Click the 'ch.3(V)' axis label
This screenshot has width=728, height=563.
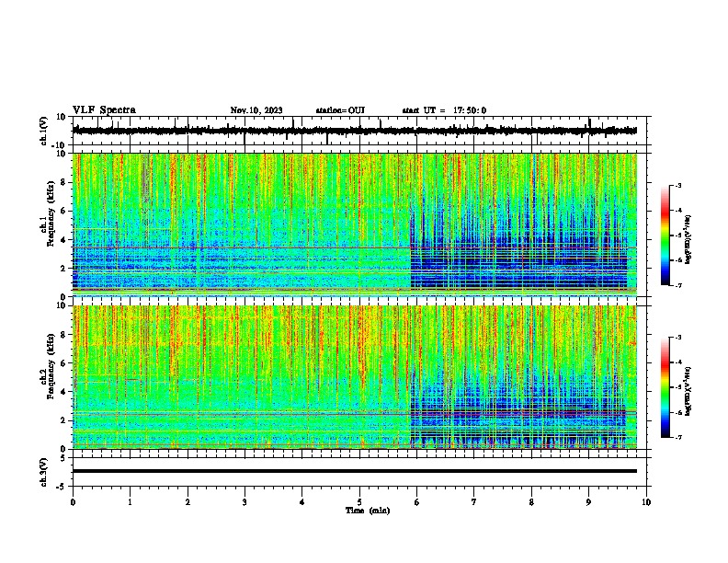(x=43, y=472)
